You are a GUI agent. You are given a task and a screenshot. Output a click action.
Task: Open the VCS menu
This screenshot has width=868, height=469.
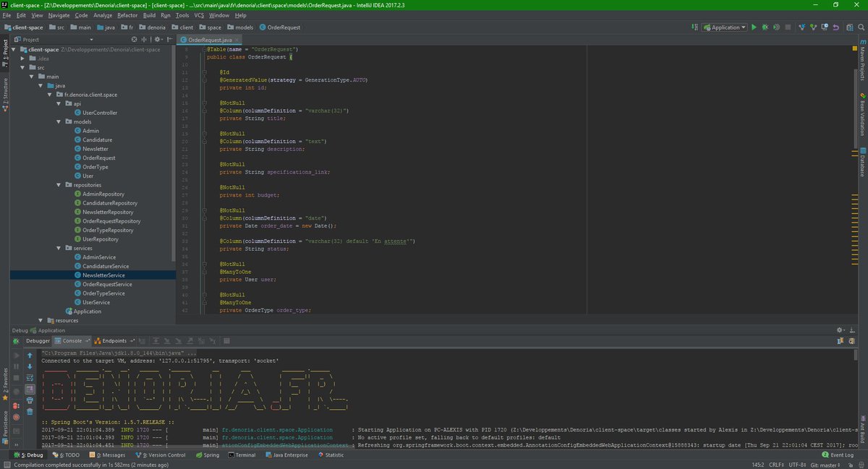199,15
